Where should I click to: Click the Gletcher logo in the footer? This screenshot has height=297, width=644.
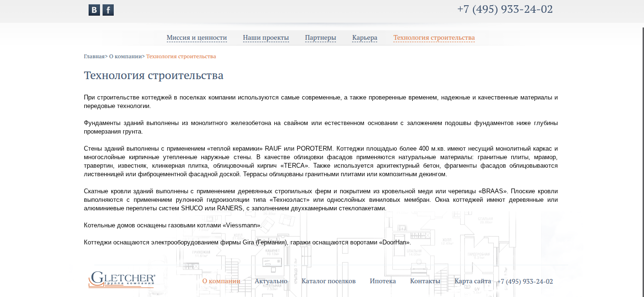coord(122,279)
